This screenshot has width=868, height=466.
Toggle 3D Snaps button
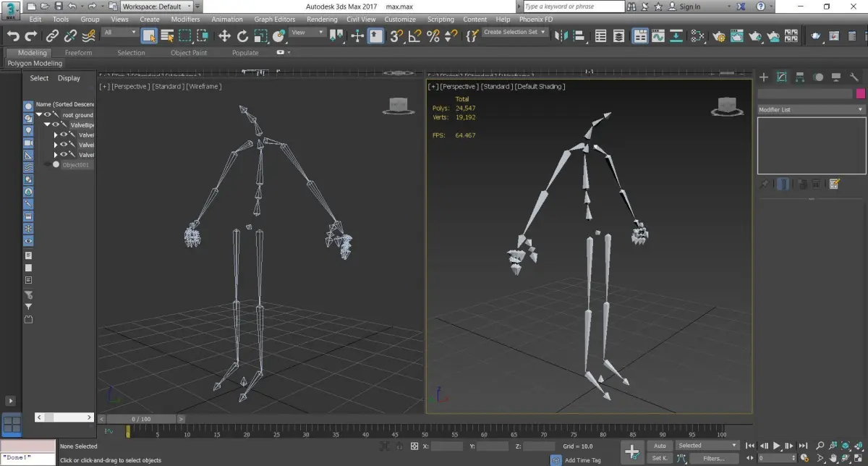point(396,35)
